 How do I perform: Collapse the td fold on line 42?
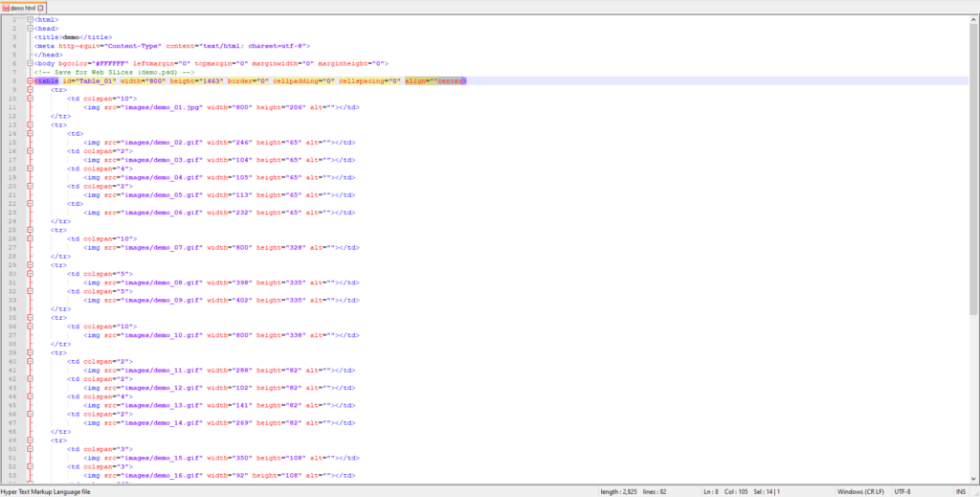pos(30,379)
